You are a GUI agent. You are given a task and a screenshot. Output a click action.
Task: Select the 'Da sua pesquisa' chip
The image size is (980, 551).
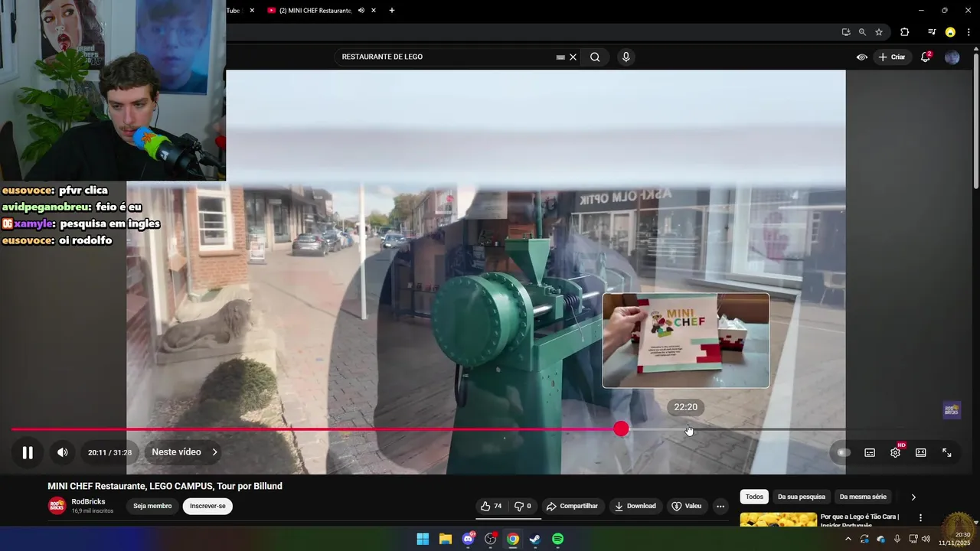pyautogui.click(x=802, y=497)
